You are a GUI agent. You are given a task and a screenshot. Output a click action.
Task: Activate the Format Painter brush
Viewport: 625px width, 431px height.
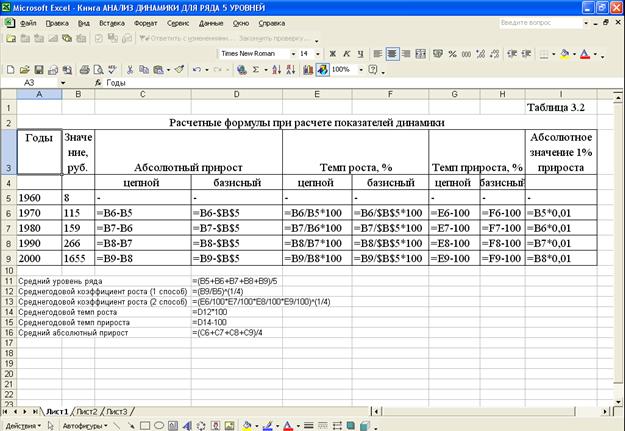179,70
